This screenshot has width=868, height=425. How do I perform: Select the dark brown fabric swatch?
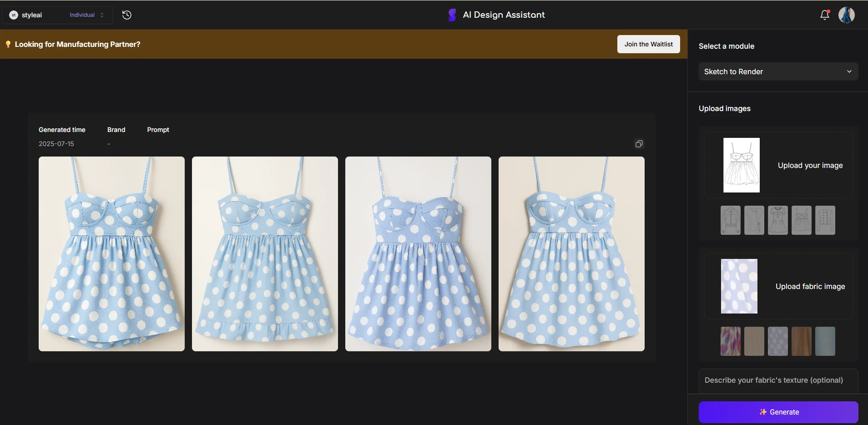click(801, 341)
